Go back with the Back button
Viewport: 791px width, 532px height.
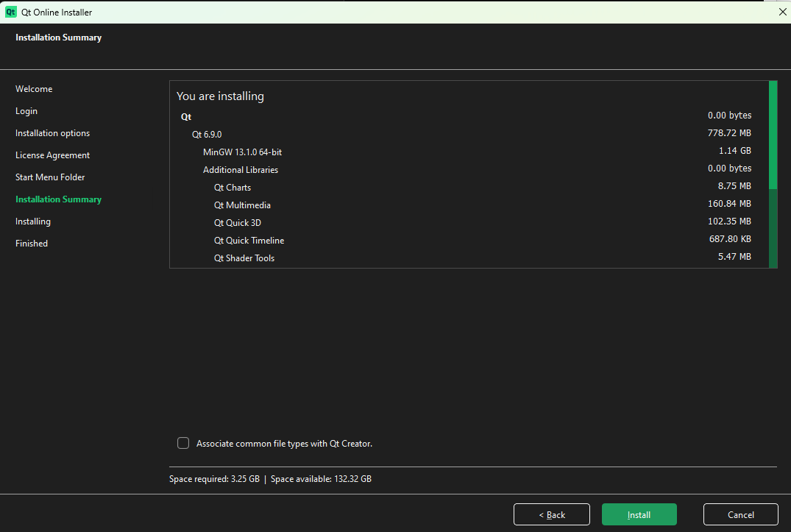tap(552, 515)
